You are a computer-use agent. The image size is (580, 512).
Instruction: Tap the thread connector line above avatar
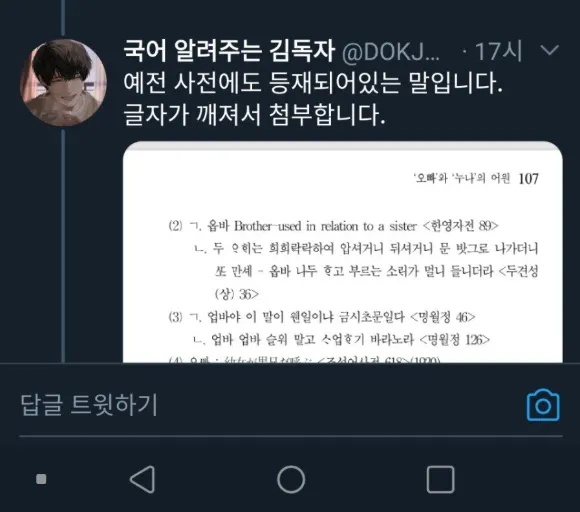pyautogui.click(x=63, y=18)
